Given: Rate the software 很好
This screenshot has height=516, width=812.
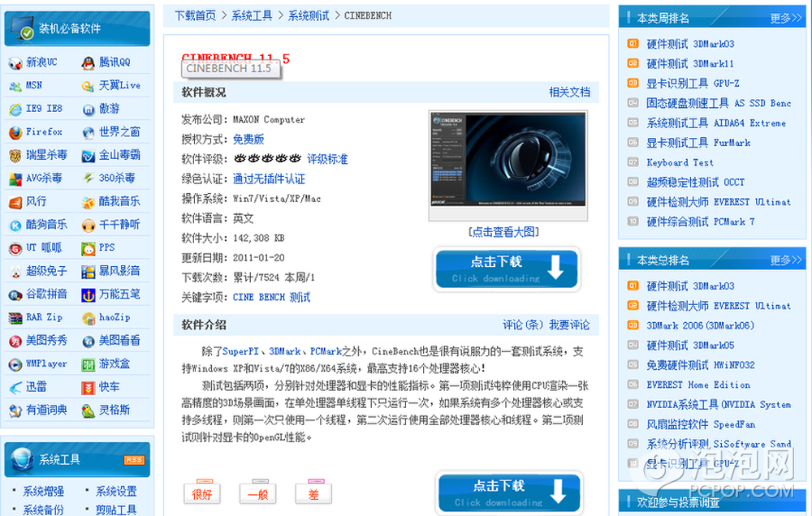Looking at the screenshot, I should (x=202, y=492).
